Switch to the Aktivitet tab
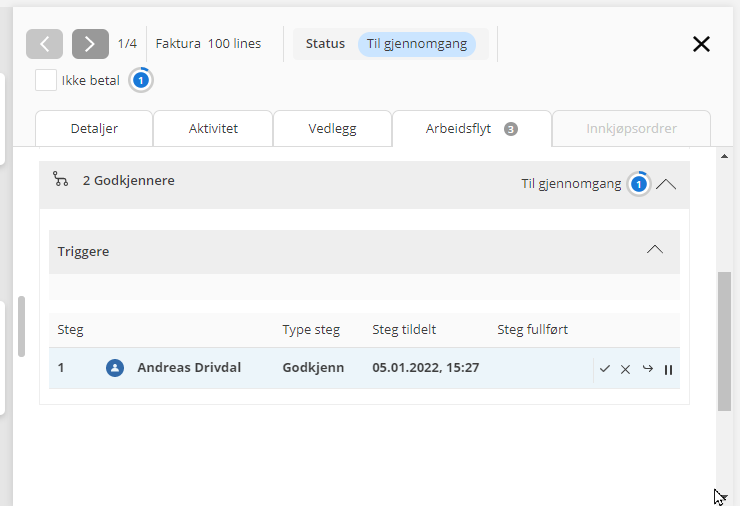 [x=213, y=129]
